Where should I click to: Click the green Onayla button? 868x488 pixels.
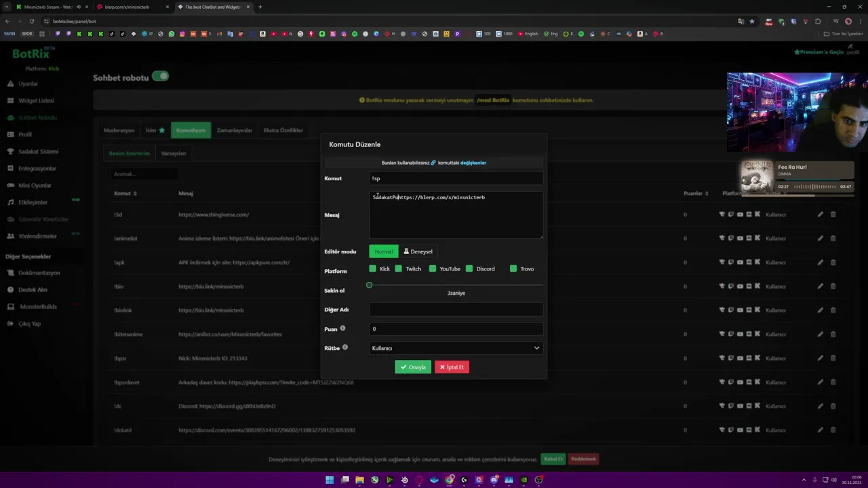point(413,367)
